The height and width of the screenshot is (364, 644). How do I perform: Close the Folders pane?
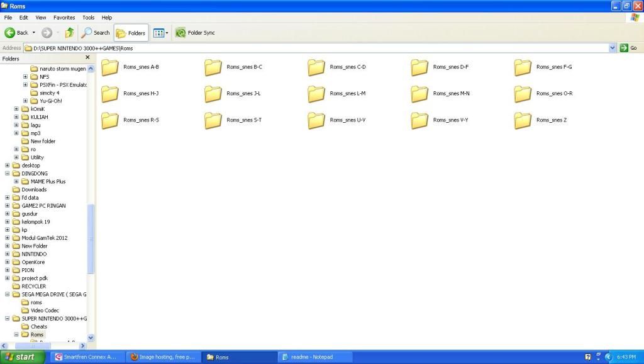pyautogui.click(x=87, y=57)
